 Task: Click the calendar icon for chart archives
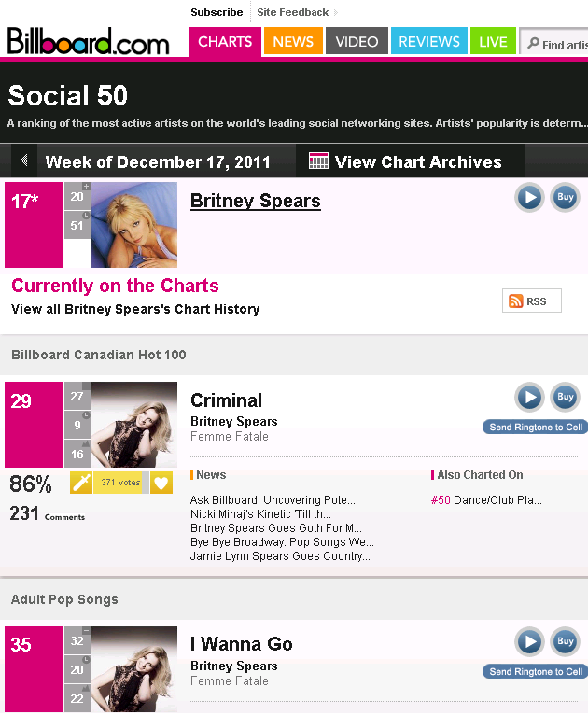[x=318, y=161]
